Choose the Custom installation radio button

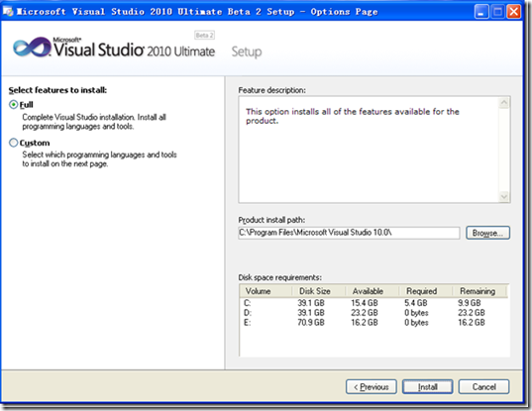coord(13,143)
